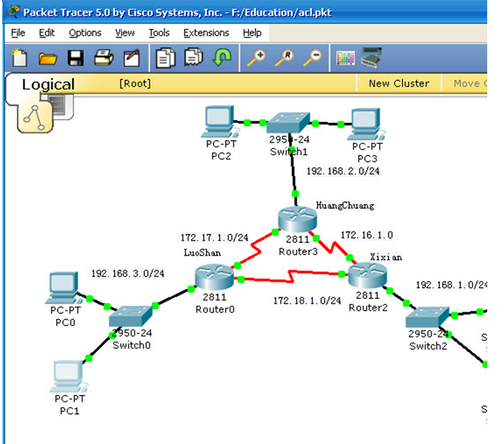
Task: Print using the printer icon
Action: pyautogui.click(x=104, y=57)
